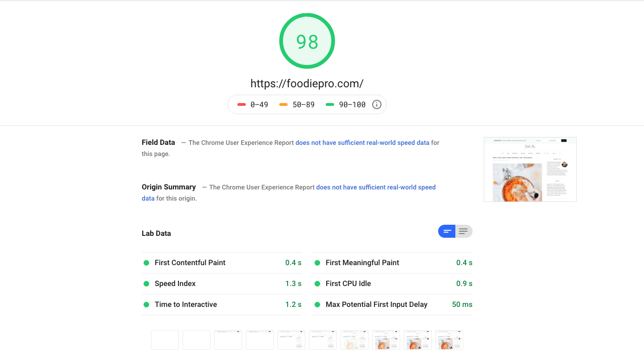
Task: Click the orange 50–89 legend marker
Action: coord(283,104)
